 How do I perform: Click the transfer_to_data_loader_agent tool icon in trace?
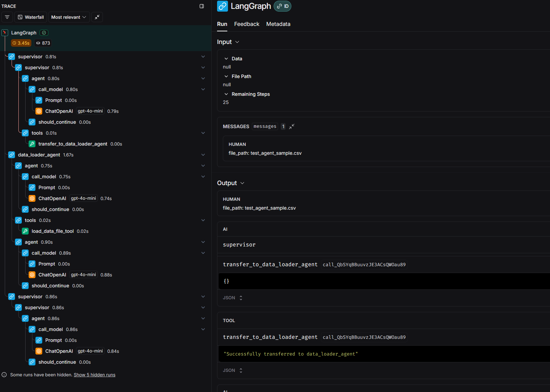tap(32, 144)
